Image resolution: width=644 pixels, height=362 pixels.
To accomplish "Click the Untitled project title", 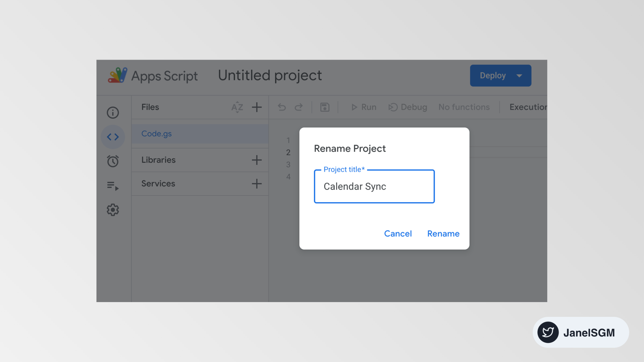I will tap(270, 76).
